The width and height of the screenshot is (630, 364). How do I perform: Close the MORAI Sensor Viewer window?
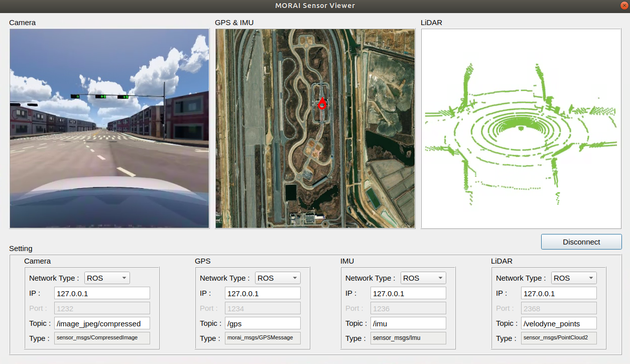(624, 6)
